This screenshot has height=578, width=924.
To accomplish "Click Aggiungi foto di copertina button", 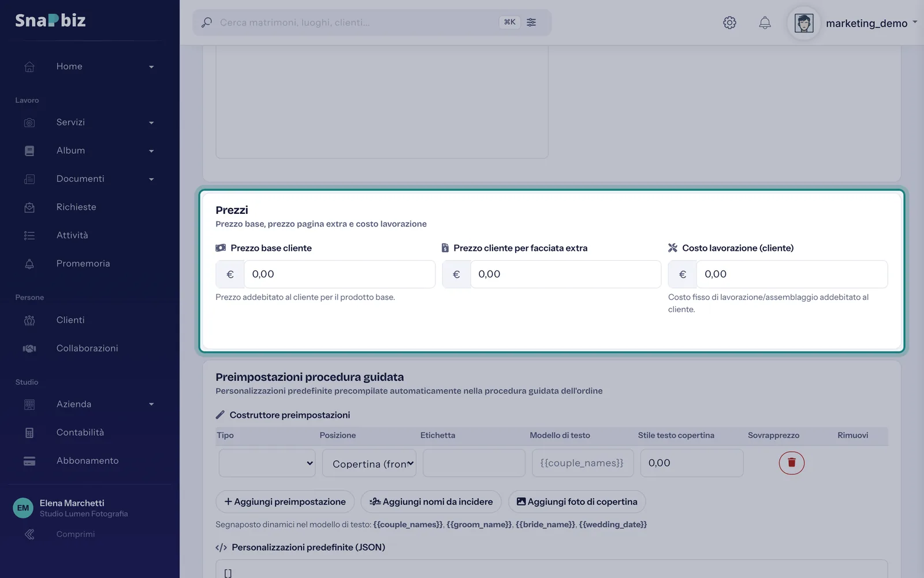I will [x=577, y=502].
